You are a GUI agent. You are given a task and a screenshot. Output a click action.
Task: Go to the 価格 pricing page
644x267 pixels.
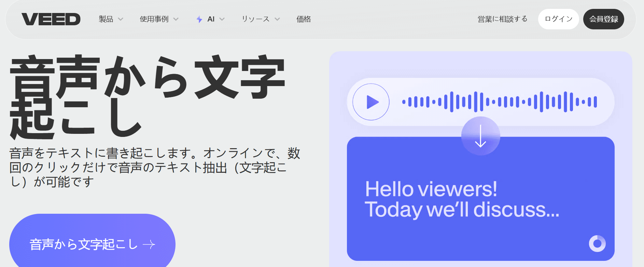click(x=304, y=19)
